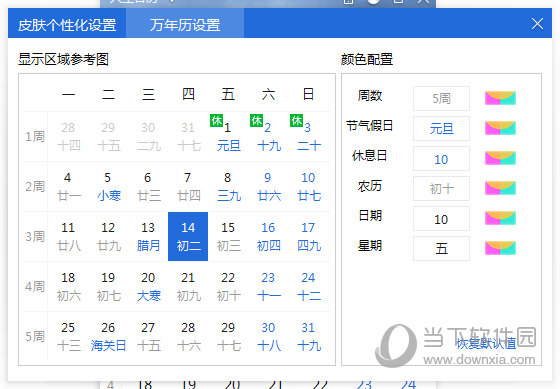Select date 31 十九 in week 5
The width and height of the screenshot is (560, 389).
(308, 336)
